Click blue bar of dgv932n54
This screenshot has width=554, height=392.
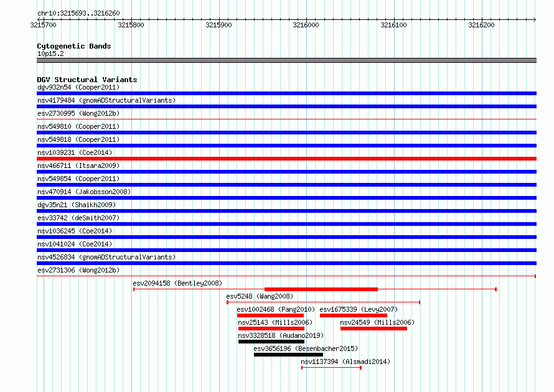[286, 93]
